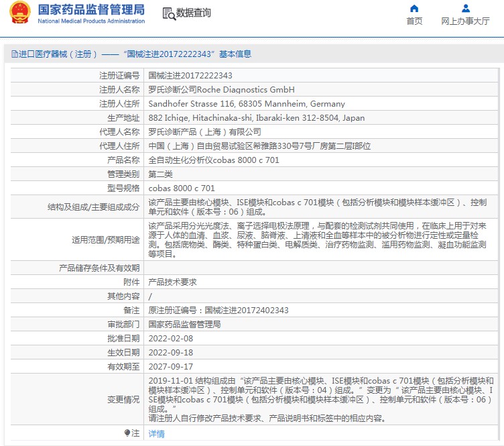Click the lightbulb icon beside 注
The height and width of the screenshot is (446, 504).
coord(127,433)
